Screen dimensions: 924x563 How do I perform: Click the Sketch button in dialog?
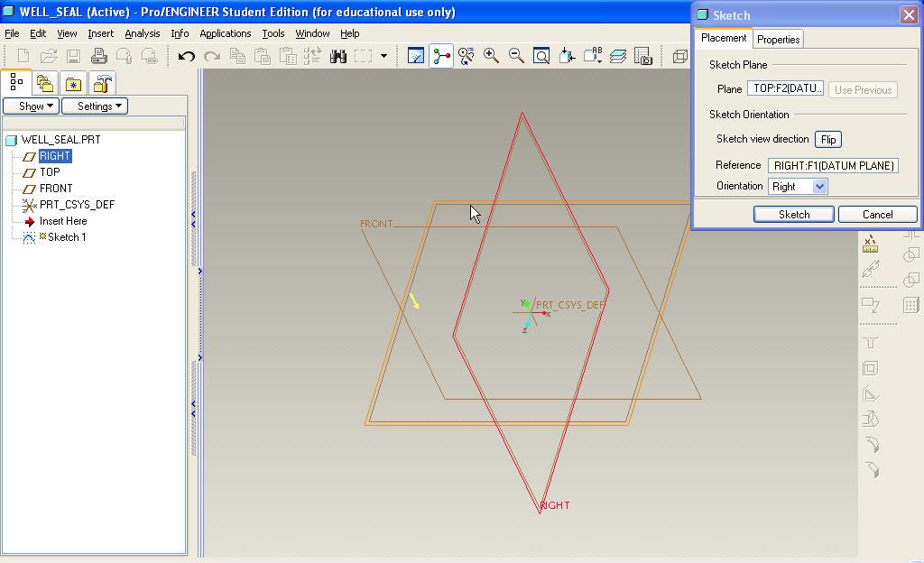[x=794, y=215]
